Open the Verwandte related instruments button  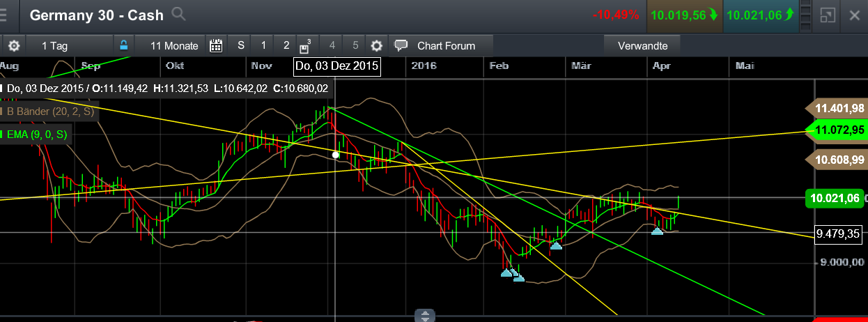[643, 46]
